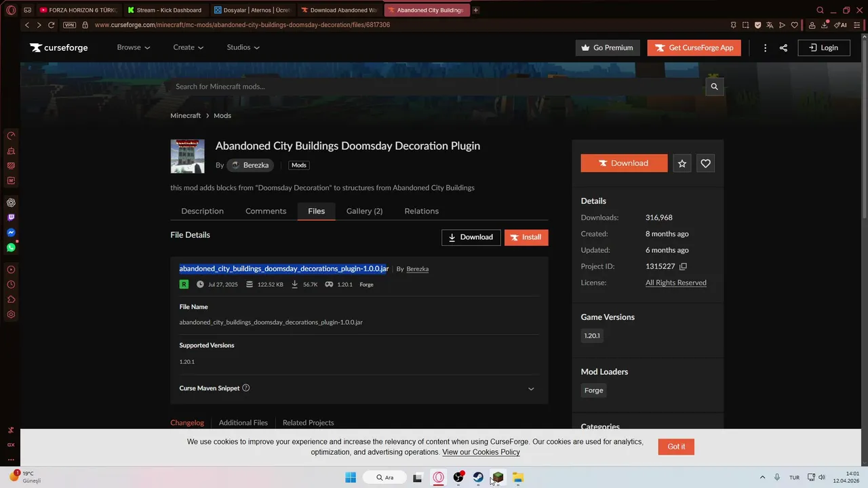Show hidden system tray icons

point(762,477)
